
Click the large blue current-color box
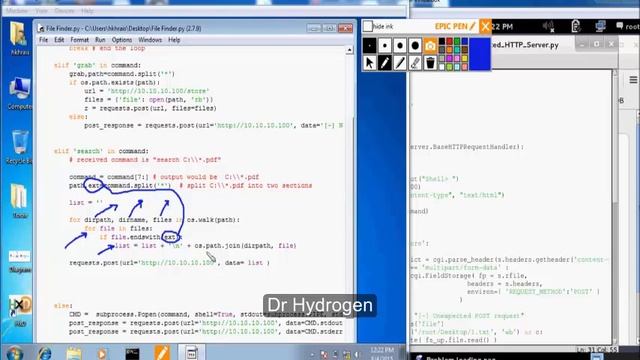(480, 54)
